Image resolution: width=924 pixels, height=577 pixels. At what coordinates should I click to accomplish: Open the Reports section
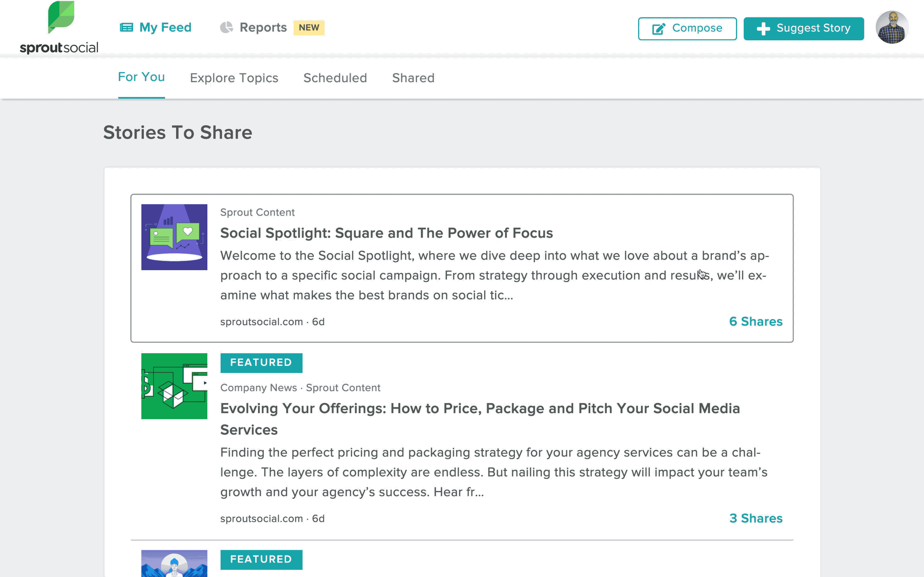[253, 27]
